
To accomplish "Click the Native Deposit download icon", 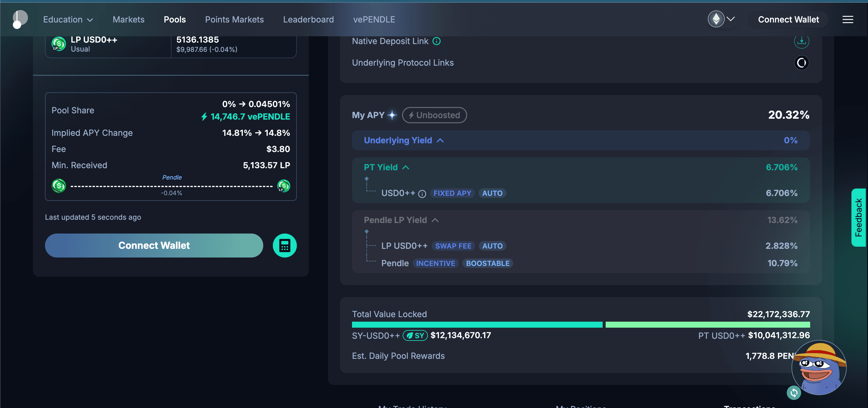I will pyautogui.click(x=802, y=41).
